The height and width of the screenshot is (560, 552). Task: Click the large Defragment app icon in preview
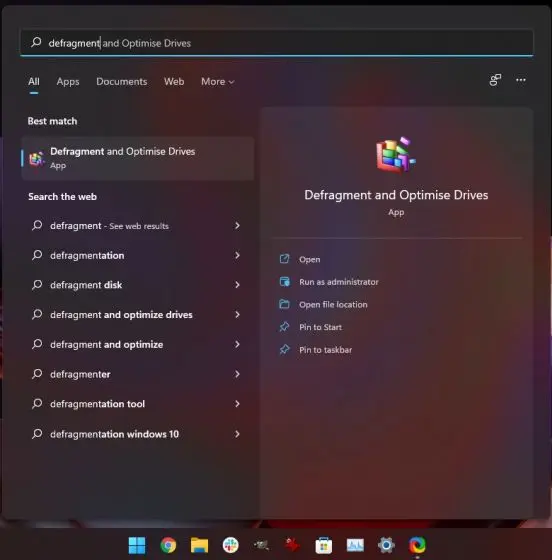[x=396, y=155]
